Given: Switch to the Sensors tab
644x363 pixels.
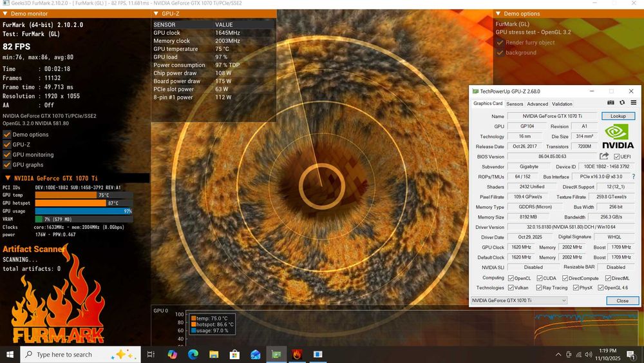Looking at the screenshot, I should pyautogui.click(x=515, y=104).
